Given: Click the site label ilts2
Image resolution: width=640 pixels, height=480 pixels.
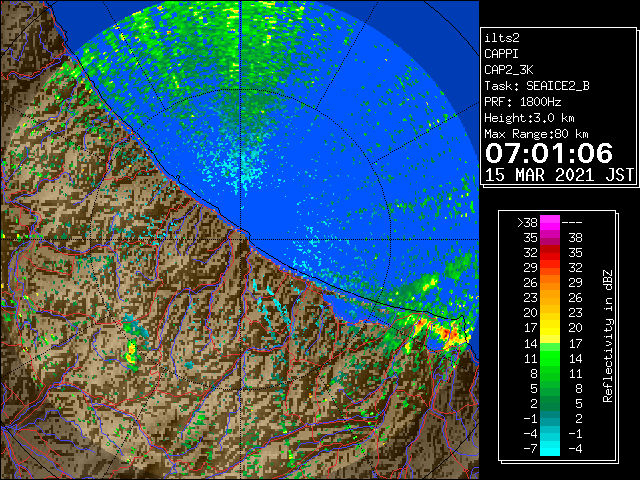Looking at the screenshot, I should pos(502,38).
